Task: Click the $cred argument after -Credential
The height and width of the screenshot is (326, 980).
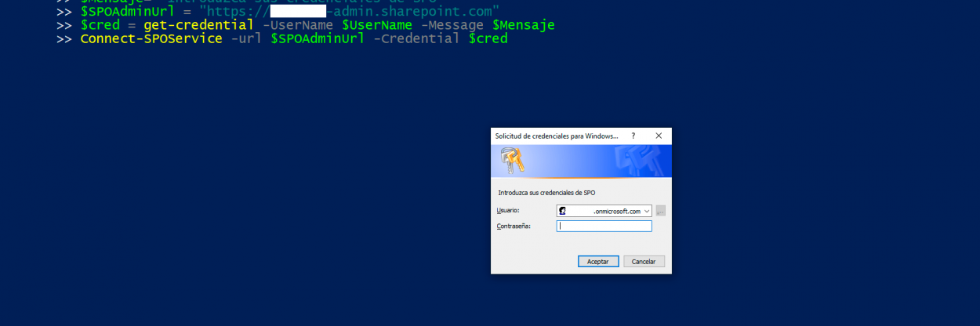Action: pyautogui.click(x=488, y=38)
